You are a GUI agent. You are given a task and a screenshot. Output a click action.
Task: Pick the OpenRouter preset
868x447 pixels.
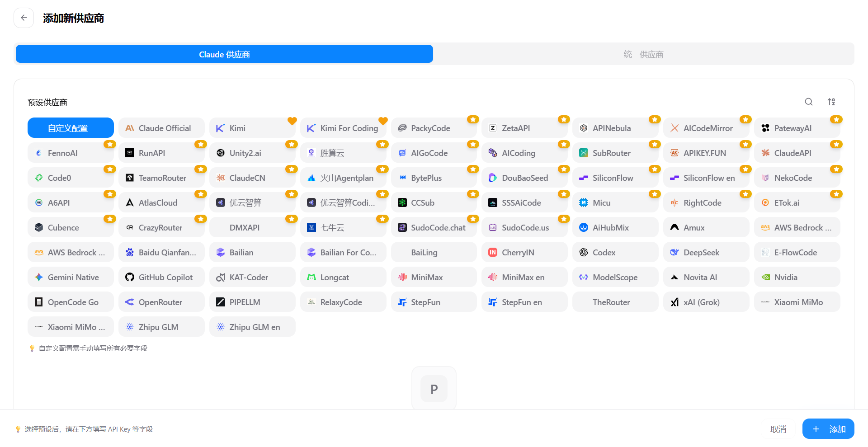161,302
